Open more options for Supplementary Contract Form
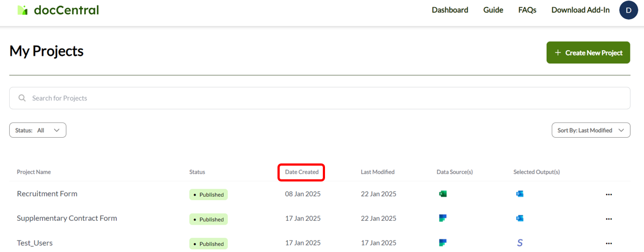The width and height of the screenshot is (644, 252). pyautogui.click(x=608, y=219)
